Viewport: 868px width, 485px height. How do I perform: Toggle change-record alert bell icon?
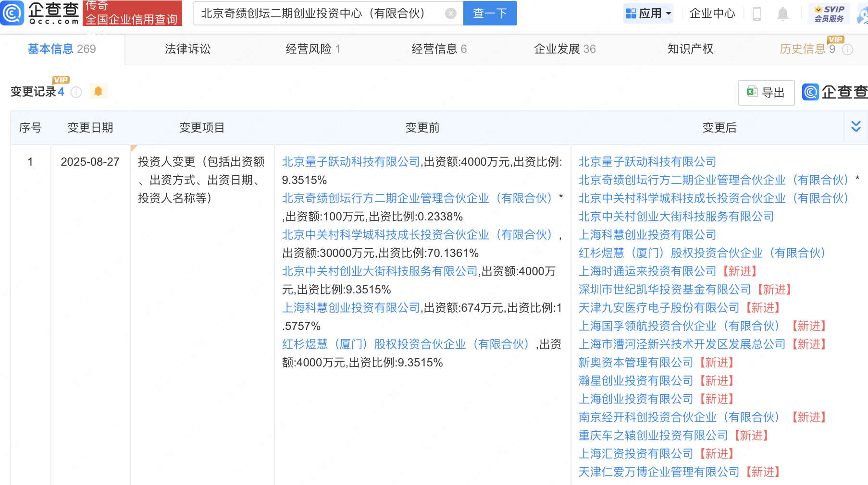coord(99,91)
